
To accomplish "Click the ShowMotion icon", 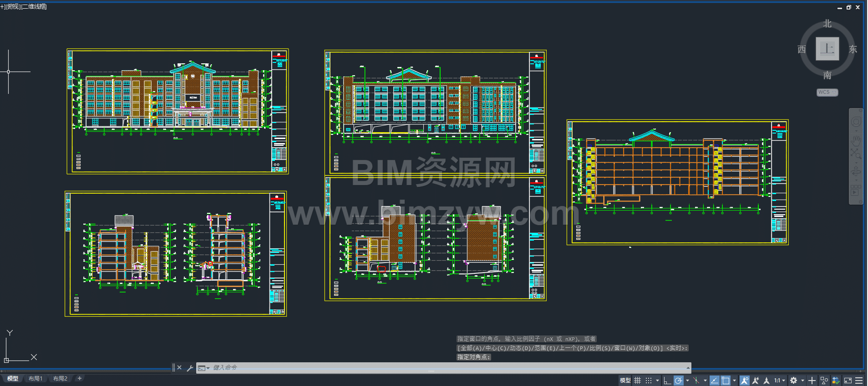I will tap(856, 190).
